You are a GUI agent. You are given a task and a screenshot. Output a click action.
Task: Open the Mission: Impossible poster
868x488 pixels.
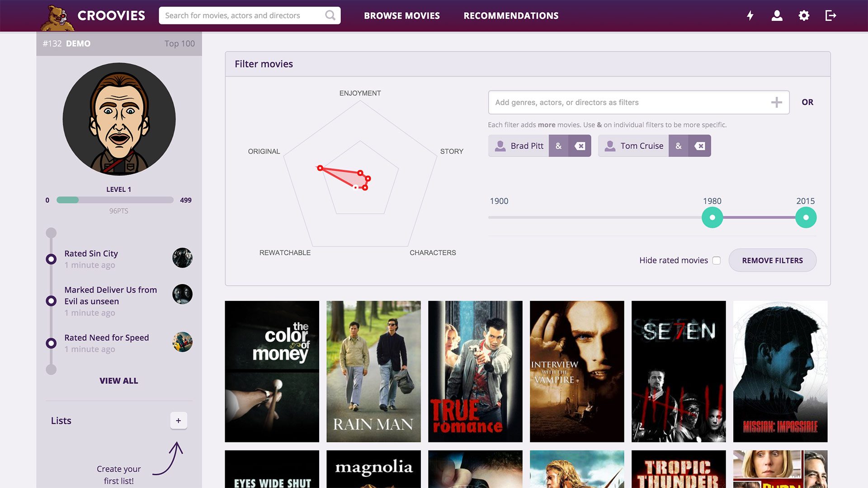780,371
